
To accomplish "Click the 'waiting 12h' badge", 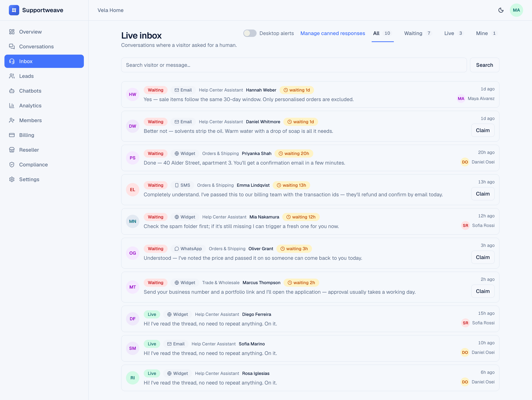I will pos(301,217).
